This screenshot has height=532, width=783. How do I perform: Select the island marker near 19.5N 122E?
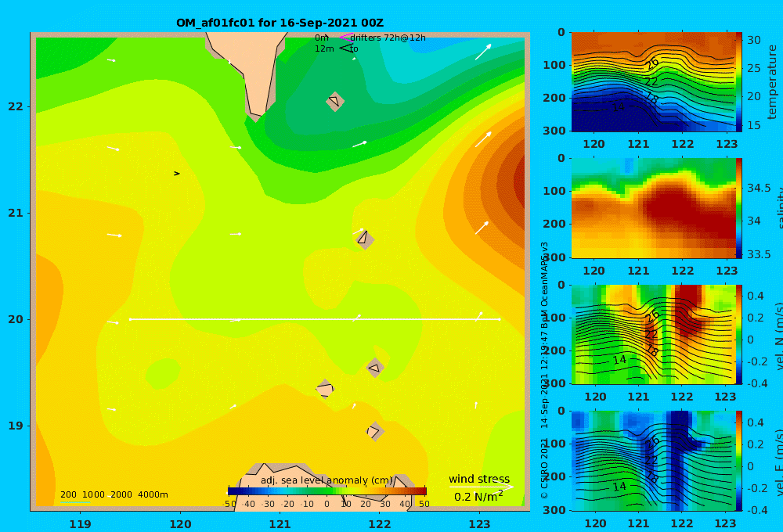[375, 368]
